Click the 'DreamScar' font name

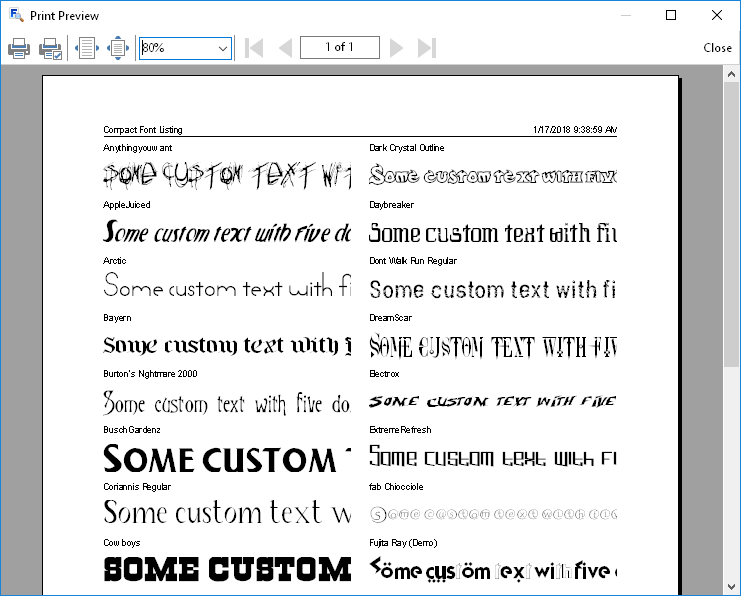[x=390, y=318]
